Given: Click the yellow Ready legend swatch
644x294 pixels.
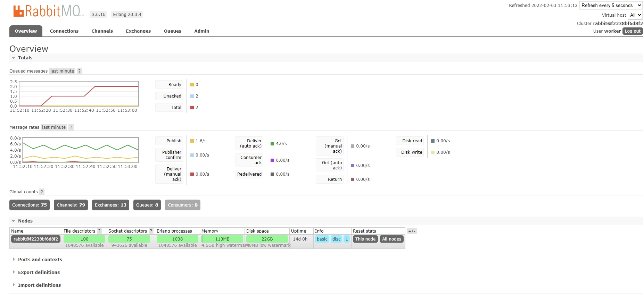Looking at the screenshot, I should 192,85.
